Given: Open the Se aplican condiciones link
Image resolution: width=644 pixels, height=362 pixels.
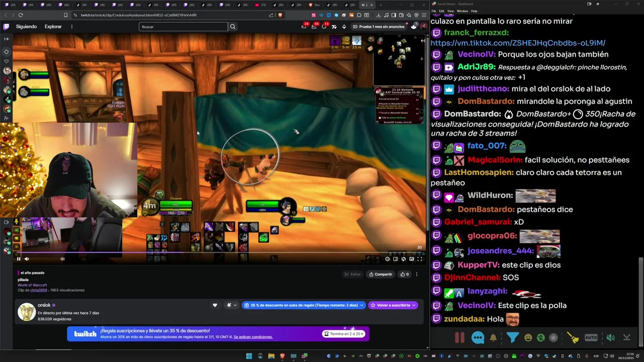Looking at the screenshot, I should [x=253, y=337].
